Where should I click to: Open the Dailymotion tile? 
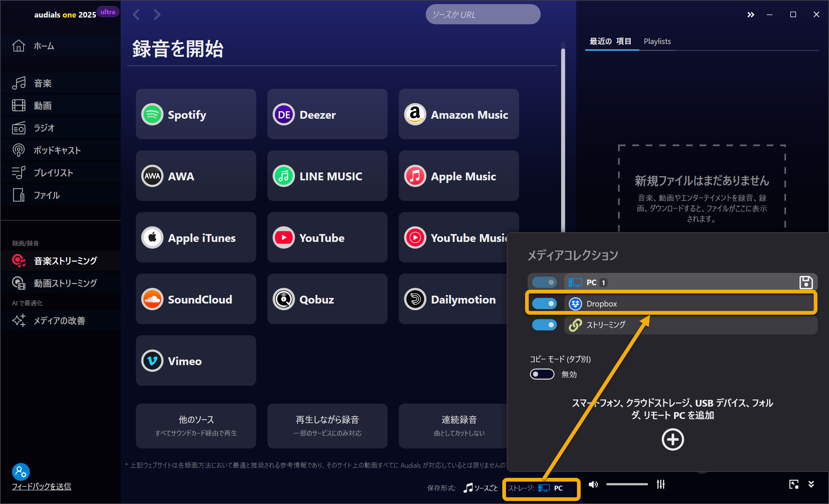(x=453, y=299)
